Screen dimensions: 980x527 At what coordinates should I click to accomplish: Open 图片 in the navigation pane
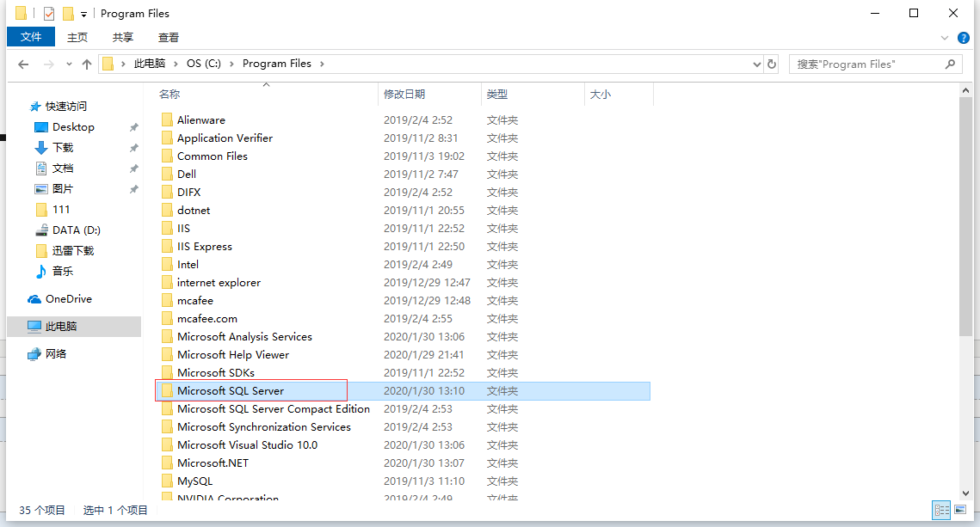63,188
